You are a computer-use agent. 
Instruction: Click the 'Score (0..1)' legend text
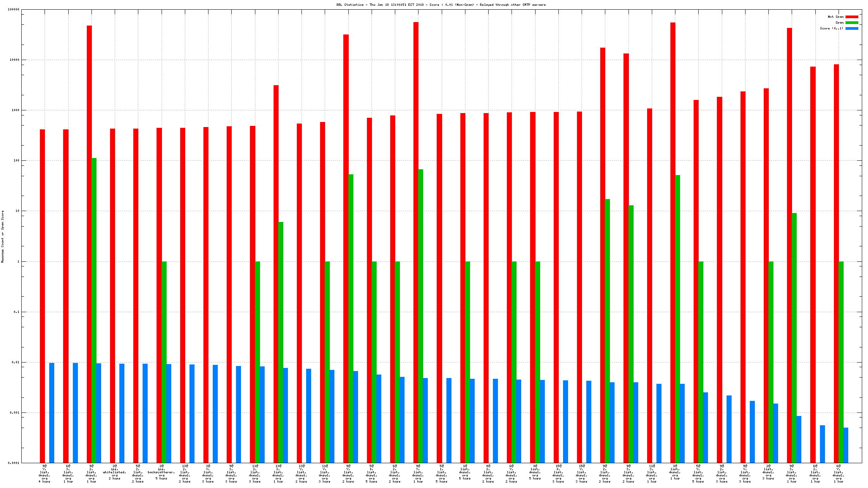tap(832, 28)
